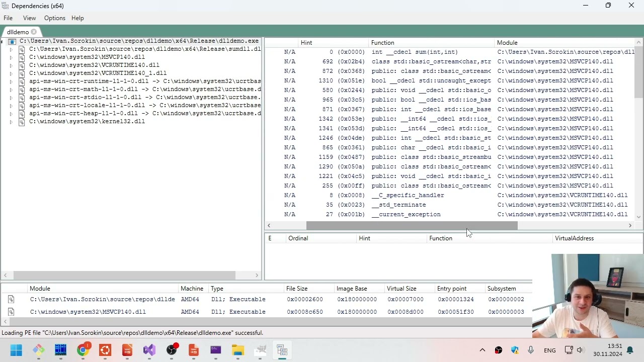This screenshot has height=362, width=644.
Task: Open Visual Studio from the taskbar
Action: click(x=149, y=350)
